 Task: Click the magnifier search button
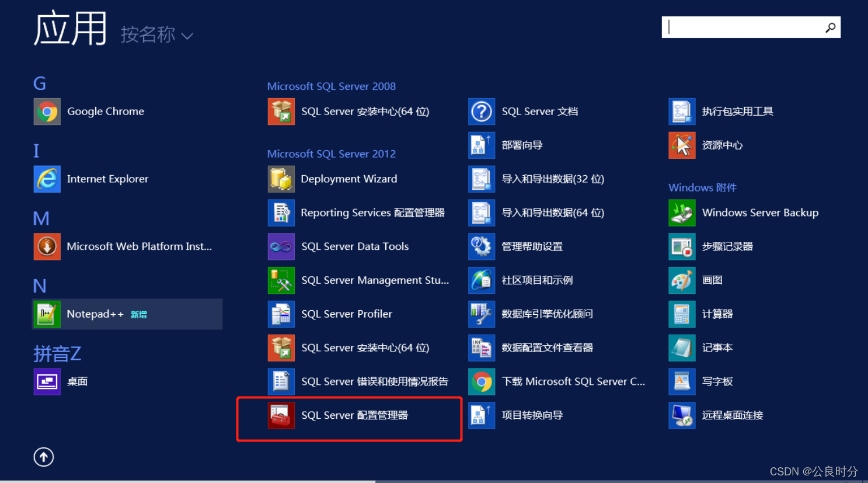click(x=830, y=27)
